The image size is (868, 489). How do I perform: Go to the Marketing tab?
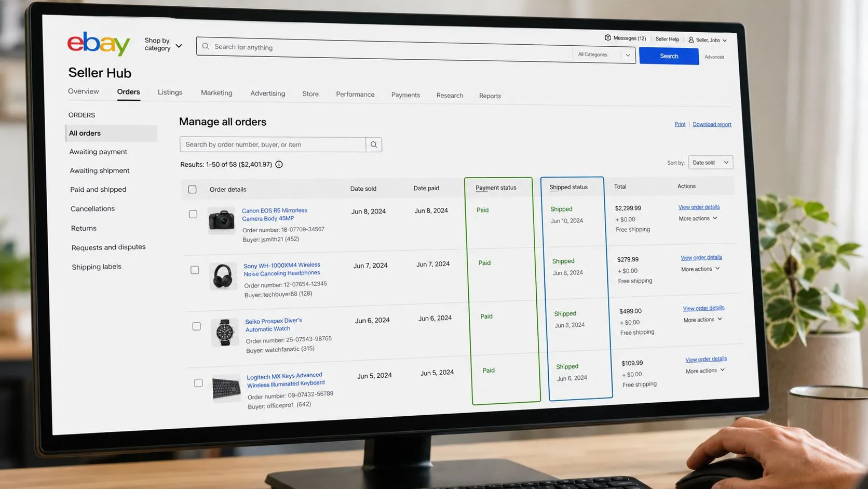[x=216, y=92]
